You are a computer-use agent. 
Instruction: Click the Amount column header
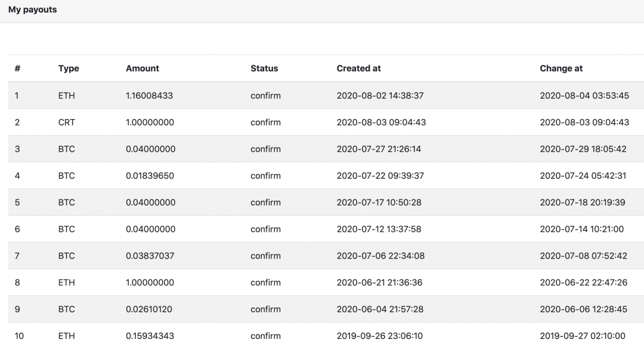[x=143, y=68]
